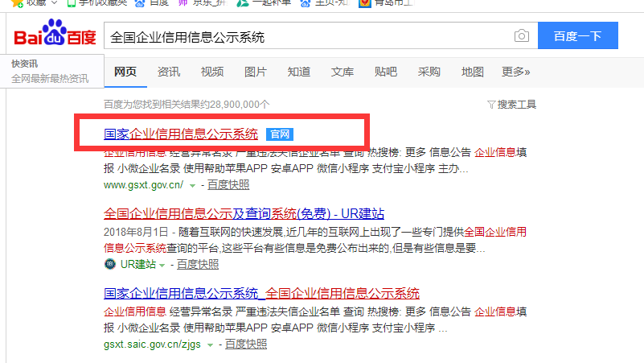Image resolution: width=644 pixels, height=363 pixels.
Task: Click the 搜索工具 funnel icon
Action: (491, 105)
